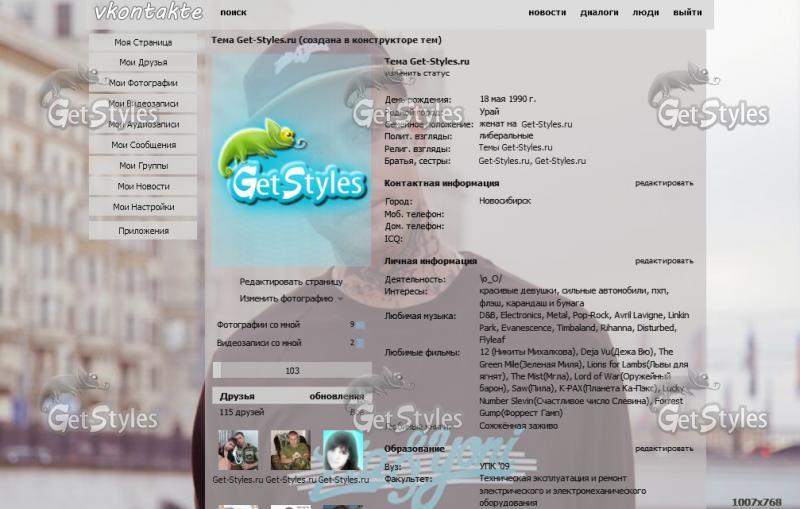Open Мои Друзья in sidebar
Image resolution: width=800 pixels, height=509 pixels.
click(143, 62)
